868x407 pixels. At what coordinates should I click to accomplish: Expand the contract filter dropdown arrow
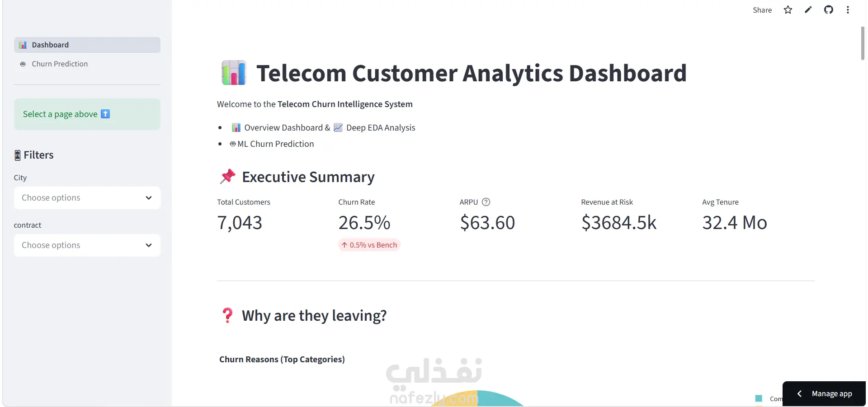point(149,245)
